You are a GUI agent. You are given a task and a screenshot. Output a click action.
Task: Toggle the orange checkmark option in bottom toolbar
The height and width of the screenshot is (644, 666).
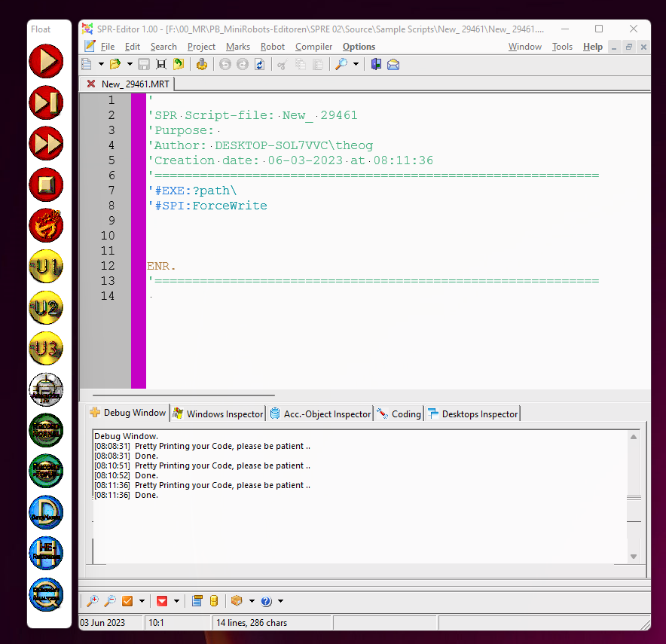(x=127, y=601)
